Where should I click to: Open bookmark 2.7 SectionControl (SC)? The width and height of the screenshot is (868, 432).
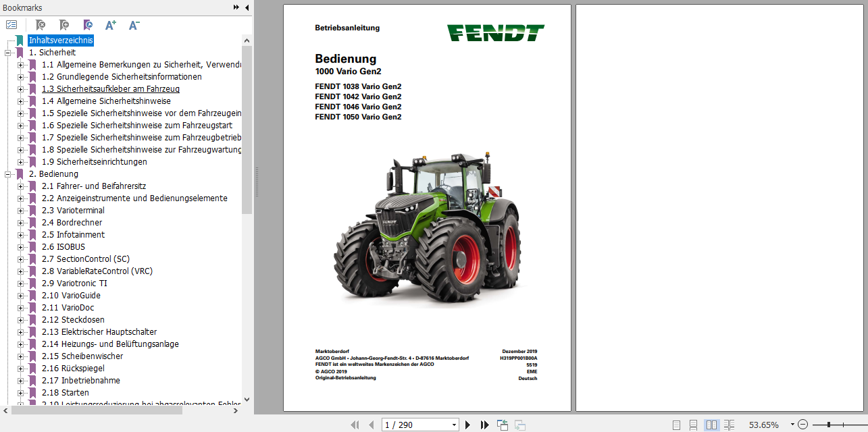click(x=85, y=259)
